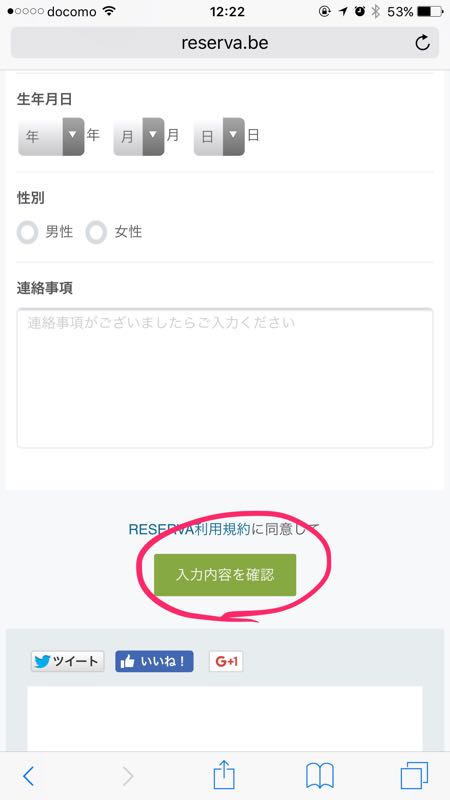Open the Safari share sheet icon
The height and width of the screenshot is (800, 450).
(x=224, y=774)
